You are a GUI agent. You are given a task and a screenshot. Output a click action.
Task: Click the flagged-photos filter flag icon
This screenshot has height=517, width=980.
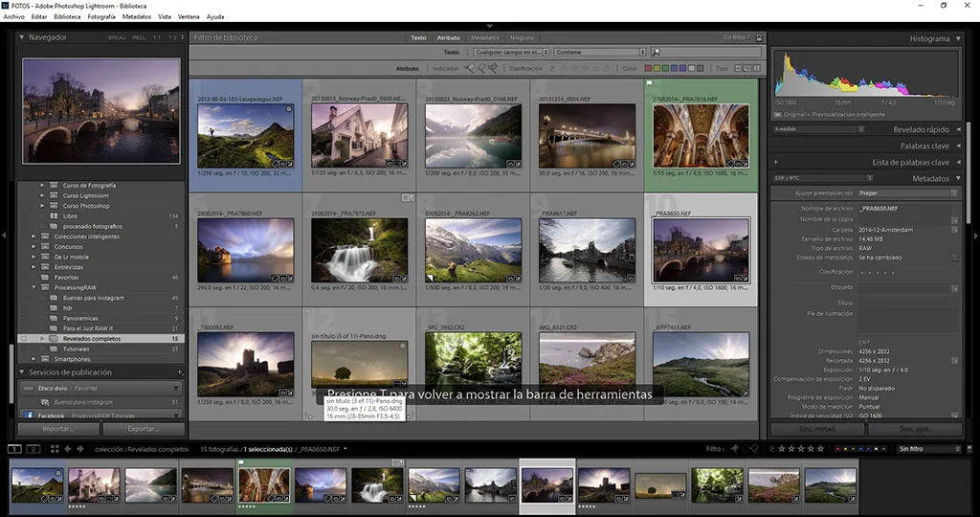471,69
